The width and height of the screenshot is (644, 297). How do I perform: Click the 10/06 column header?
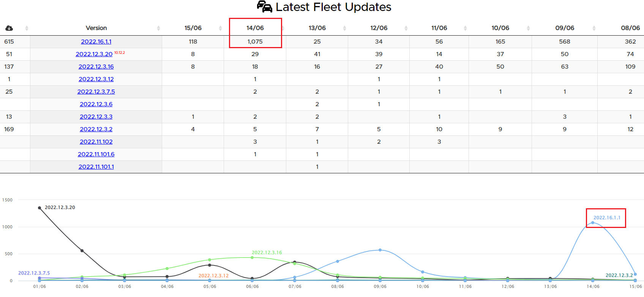tap(500, 28)
